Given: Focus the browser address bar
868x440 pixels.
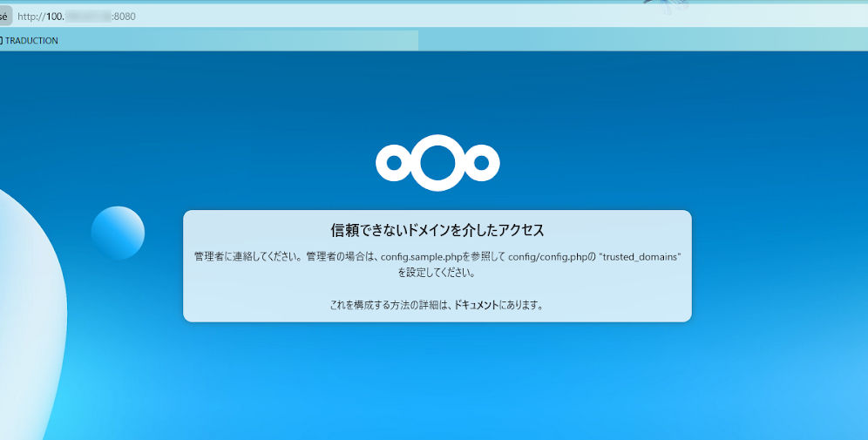Looking at the screenshot, I should (x=349, y=17).
